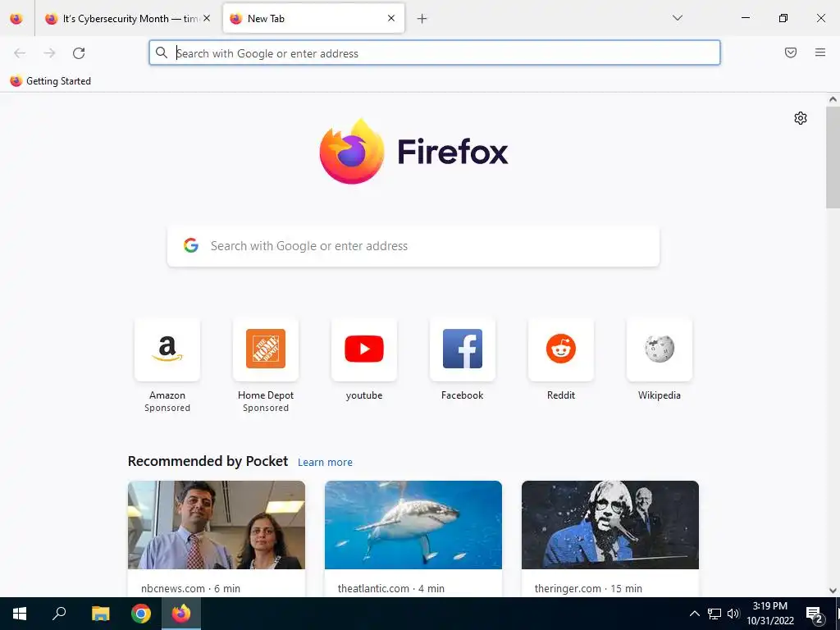Open the network status tray icon
This screenshot has width=840, height=630.
click(x=714, y=614)
